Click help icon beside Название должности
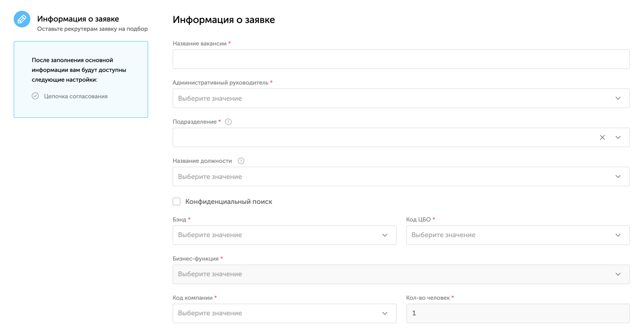 coord(241,161)
